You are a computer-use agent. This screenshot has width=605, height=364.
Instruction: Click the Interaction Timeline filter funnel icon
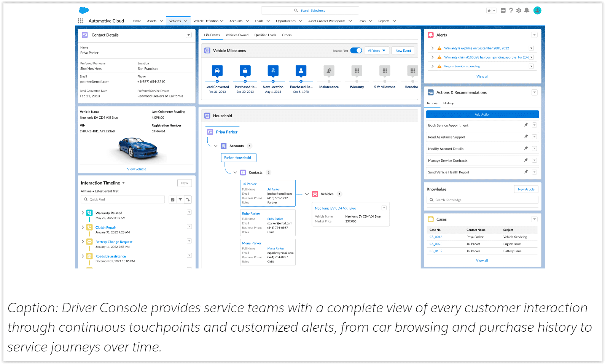(180, 200)
